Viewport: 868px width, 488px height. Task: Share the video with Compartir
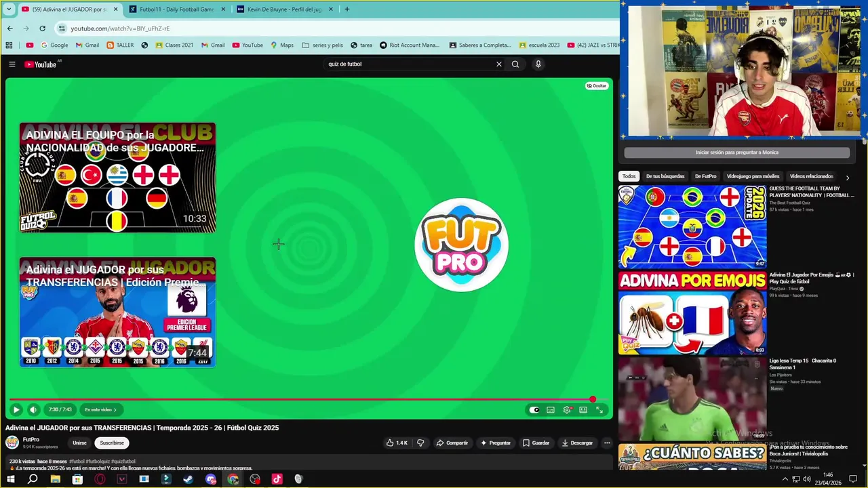(452, 443)
